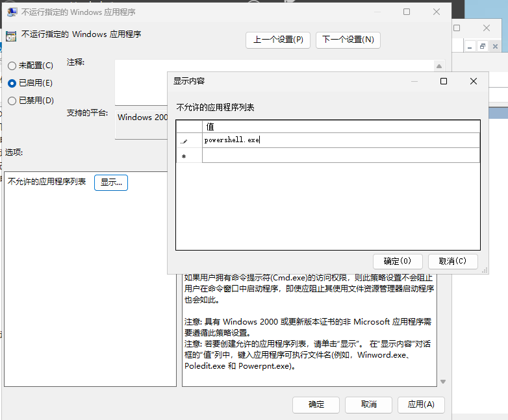Click the background window restore icon
This screenshot has width=508, height=420.
(483, 46)
